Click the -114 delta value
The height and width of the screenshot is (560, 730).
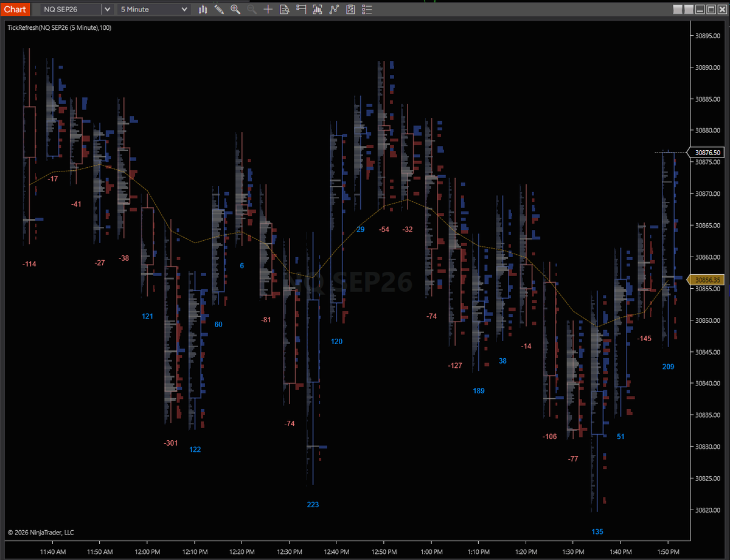(29, 264)
